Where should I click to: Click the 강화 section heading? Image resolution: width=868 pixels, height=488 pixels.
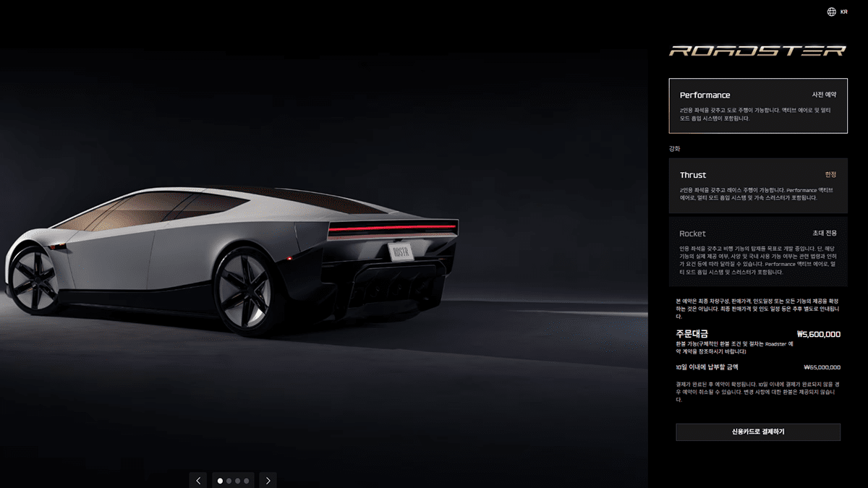click(x=675, y=148)
